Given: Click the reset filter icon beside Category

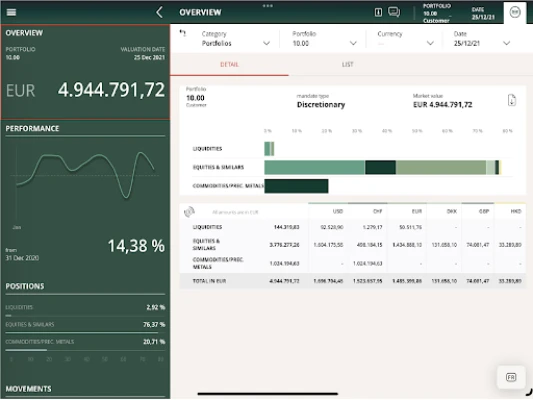Looking at the screenshot, I should (x=183, y=33).
